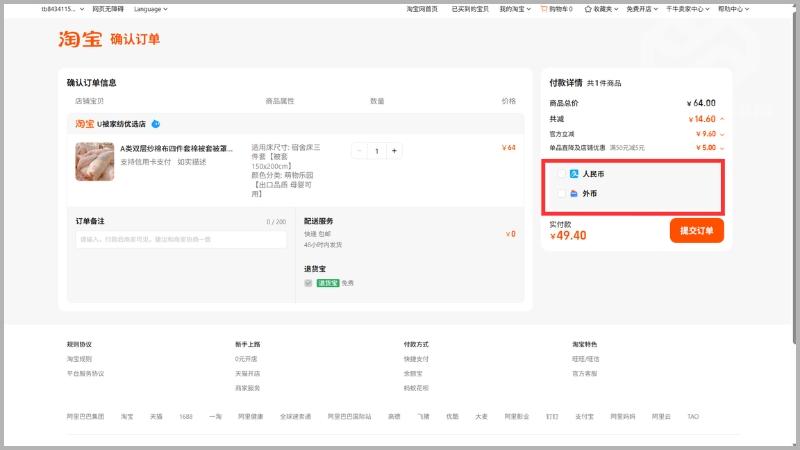Select the 外币 payment option
This screenshot has width=800, height=450.
560,193
